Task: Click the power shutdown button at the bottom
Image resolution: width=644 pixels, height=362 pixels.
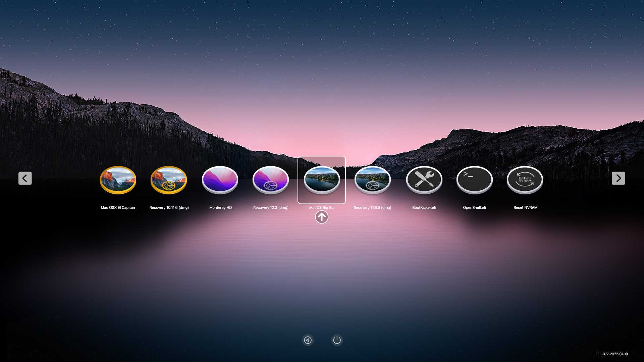Action: [x=337, y=340]
